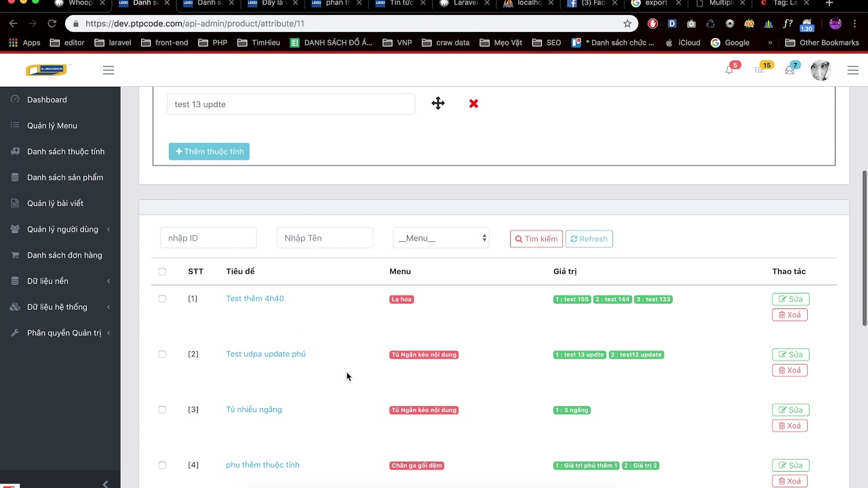Open the DANH SÁCH ĐỒ Á... bookmark

pos(332,43)
